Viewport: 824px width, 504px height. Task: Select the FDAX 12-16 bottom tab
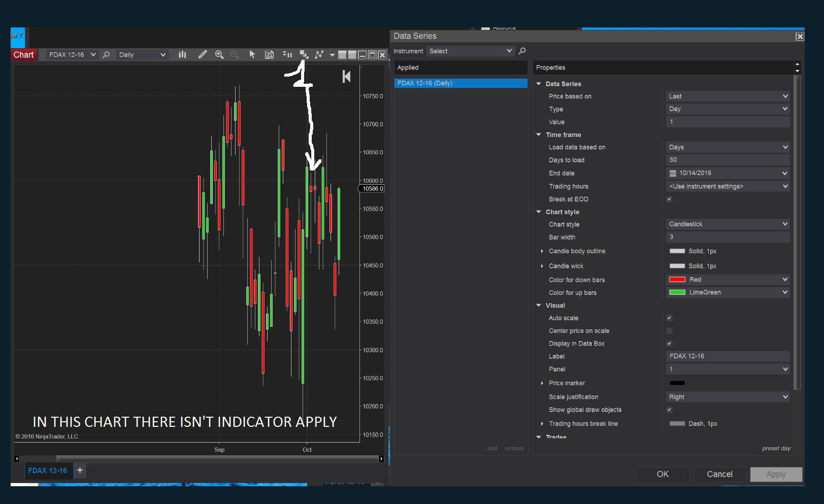47,471
